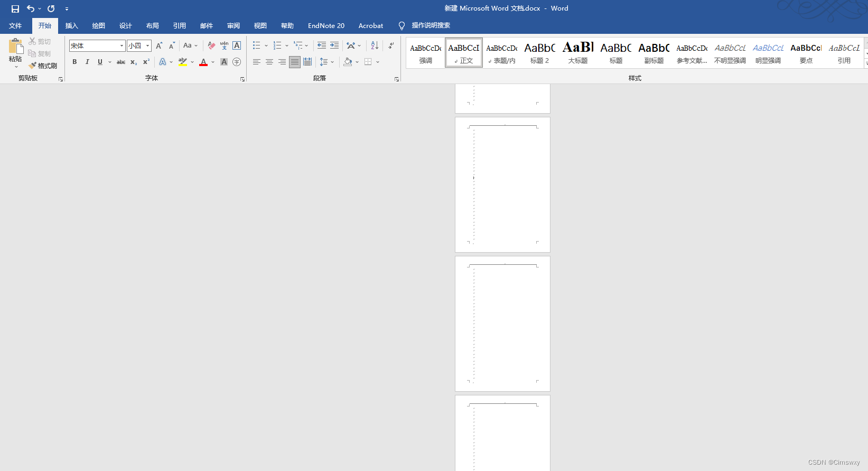Toggle superscript formatting

146,62
